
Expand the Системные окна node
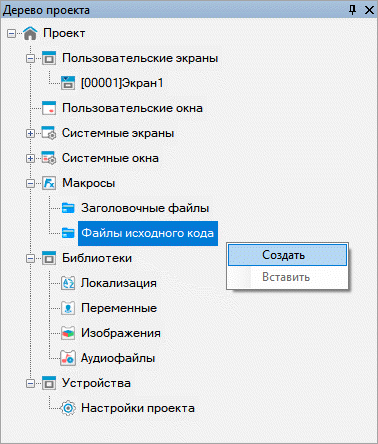30,158
